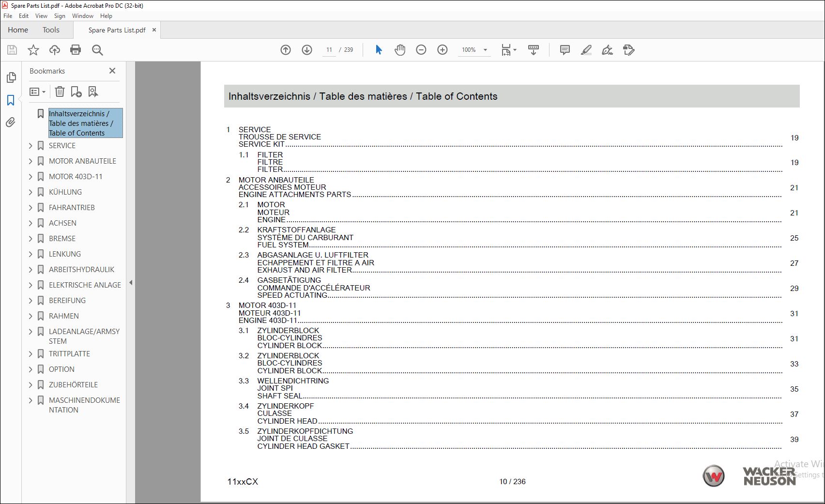Open Page Thumbnails panel icon

(x=11, y=77)
